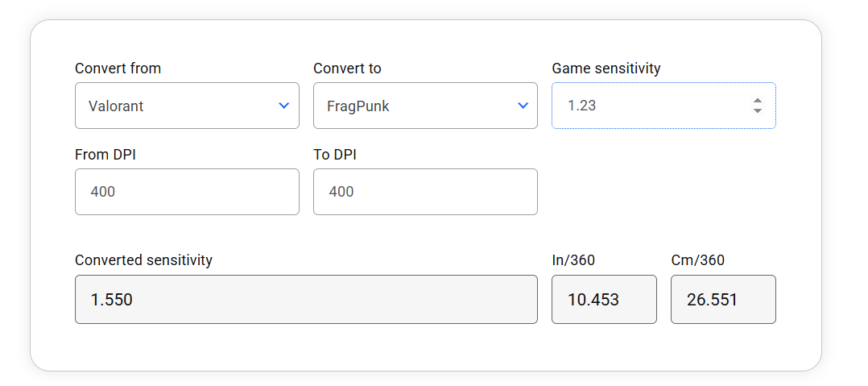Increase Game sensitivity with the up arrow
Screen dimensions: 868x386
pos(758,101)
